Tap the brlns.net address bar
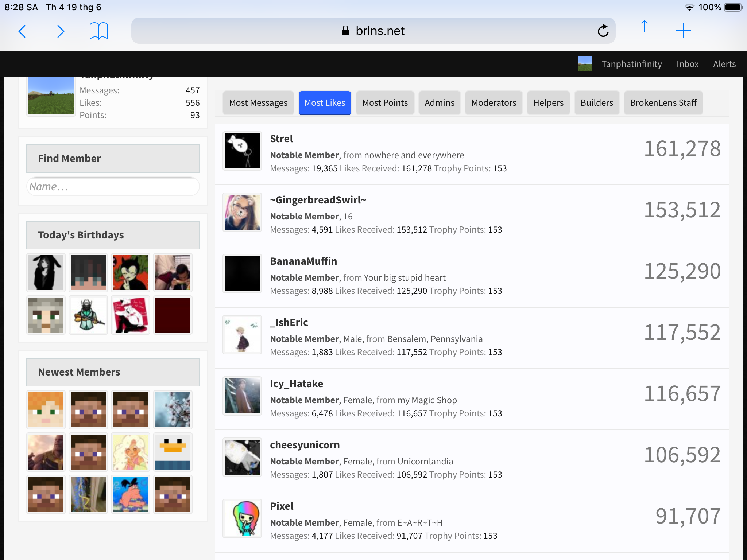This screenshot has height=560, width=747. tap(373, 31)
